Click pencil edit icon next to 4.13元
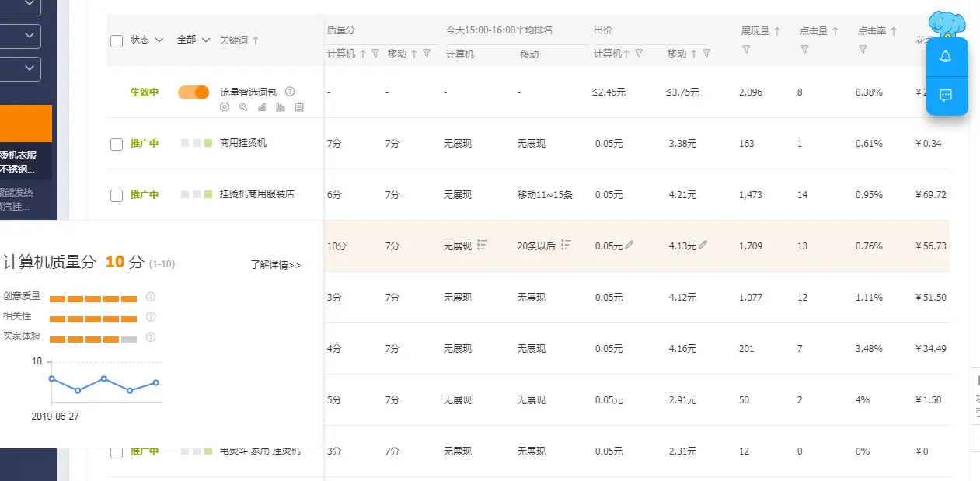980x481 pixels. pyautogui.click(x=703, y=245)
